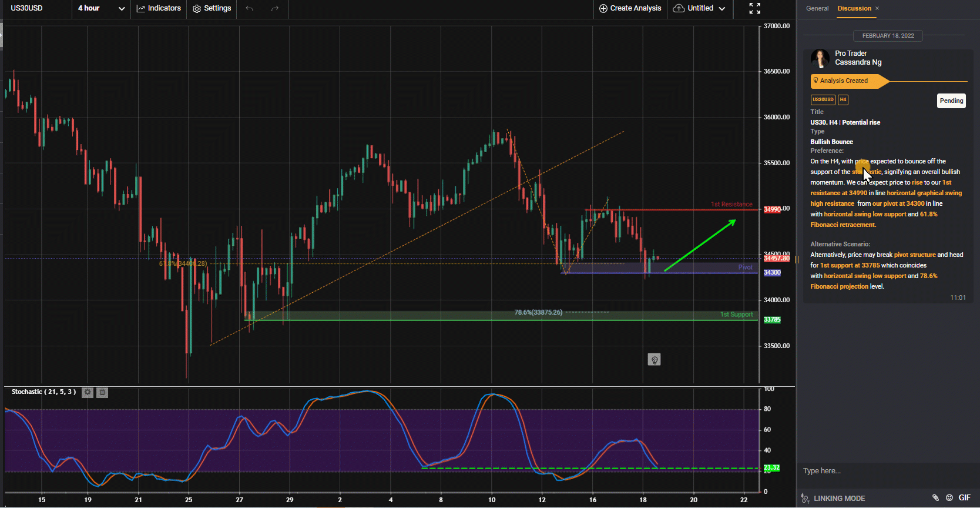
Task: Click the 23.32 stochastic value tag
Action: tap(771, 468)
